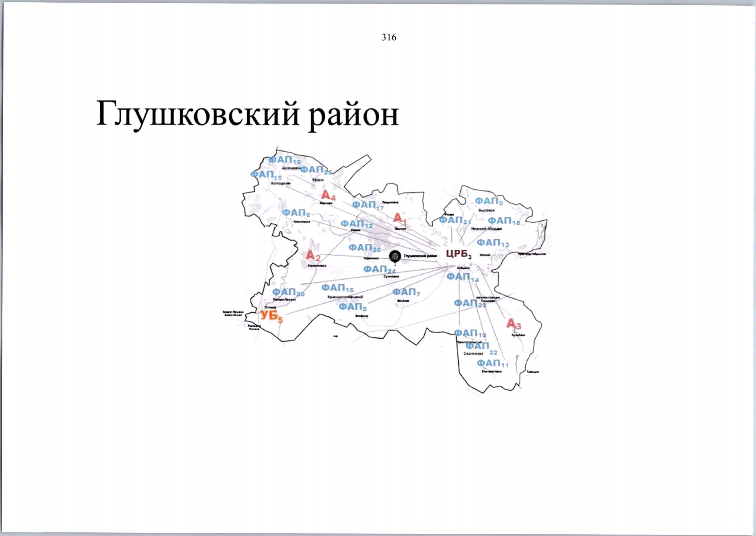Click the ФАП14 label

tap(463, 277)
